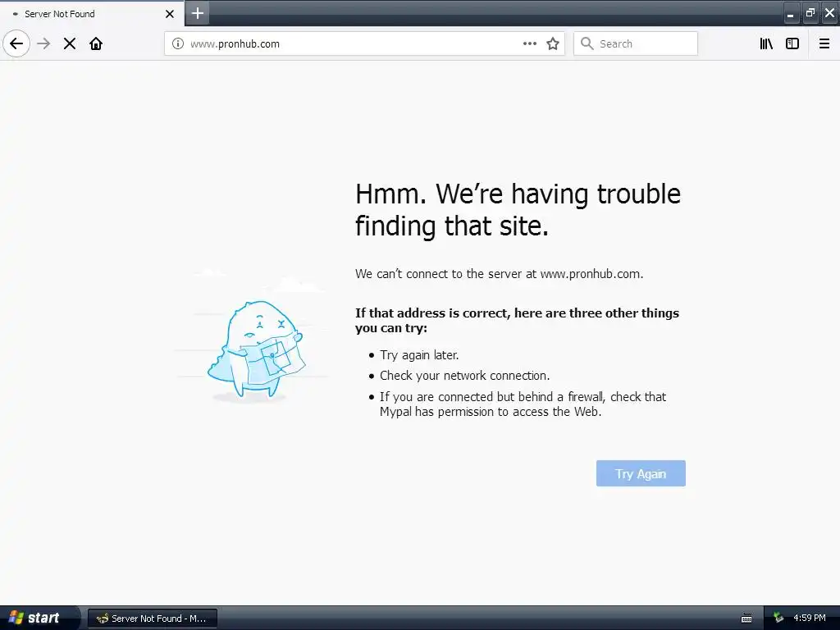Click "Check your network connection." text
The height and width of the screenshot is (630, 840).
pos(464,376)
